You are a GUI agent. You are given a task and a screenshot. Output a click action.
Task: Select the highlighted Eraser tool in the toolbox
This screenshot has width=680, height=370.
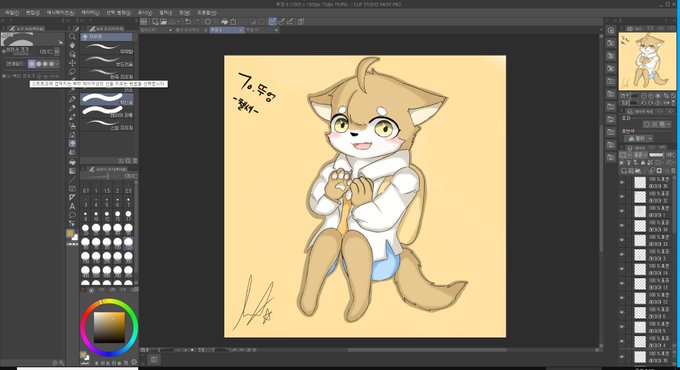[72, 144]
